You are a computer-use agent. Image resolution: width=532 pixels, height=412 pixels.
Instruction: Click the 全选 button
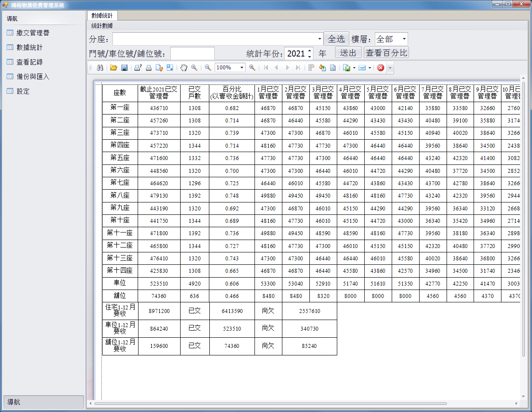[336, 39]
